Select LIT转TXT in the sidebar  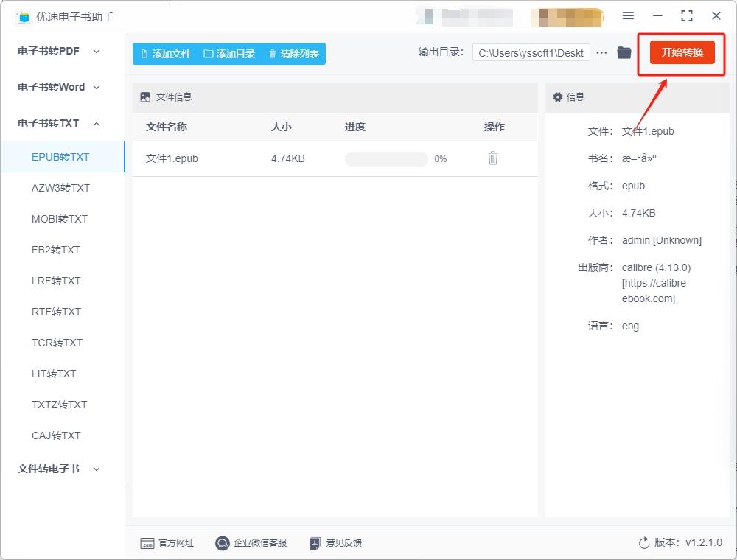54,374
